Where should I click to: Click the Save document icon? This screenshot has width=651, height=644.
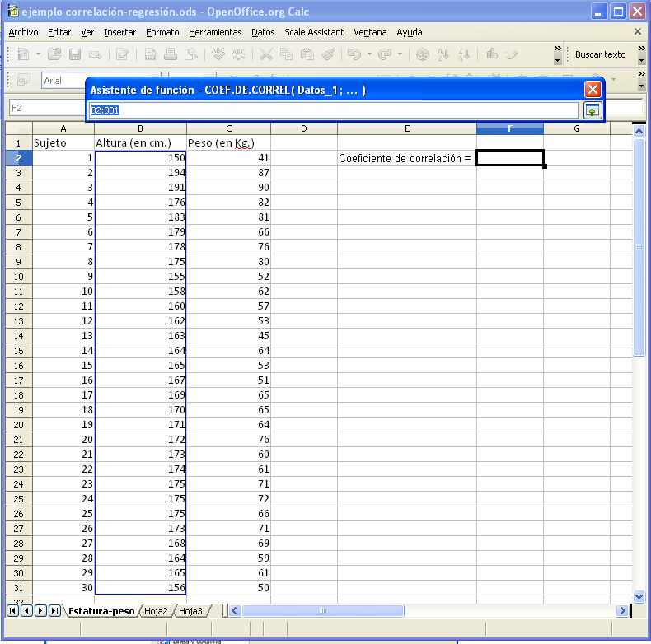[75, 55]
